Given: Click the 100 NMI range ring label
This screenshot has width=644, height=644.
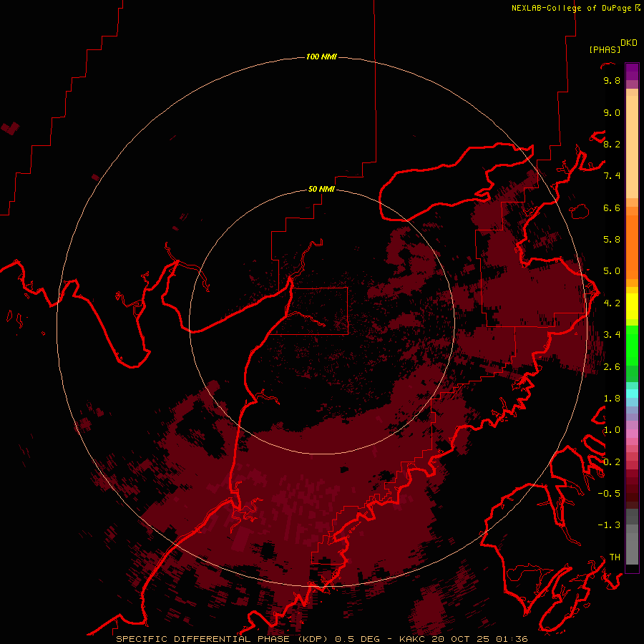Looking at the screenshot, I should pos(321,57).
